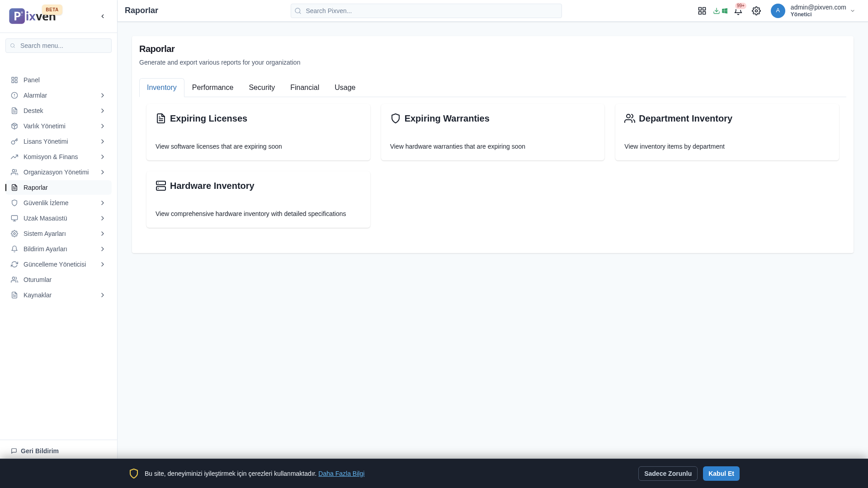Select the Usage tab
This screenshot has width=868, height=488.
(x=344, y=88)
